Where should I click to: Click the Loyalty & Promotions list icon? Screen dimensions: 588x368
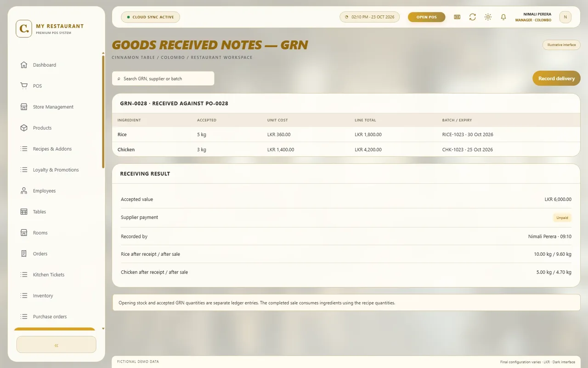click(x=24, y=170)
